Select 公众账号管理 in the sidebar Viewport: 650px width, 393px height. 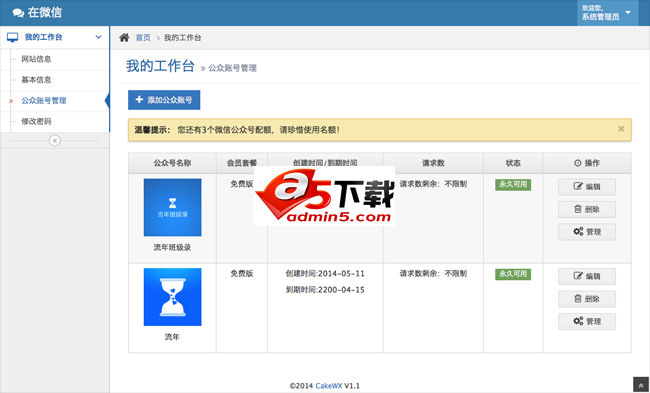[x=44, y=100]
